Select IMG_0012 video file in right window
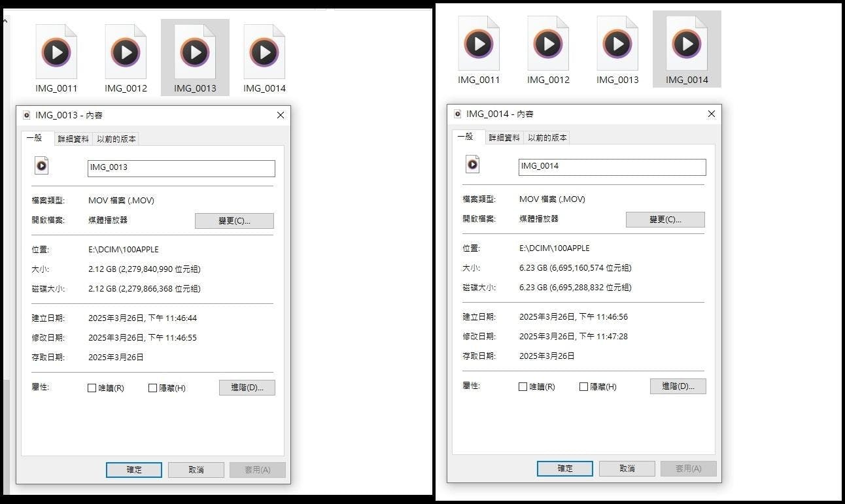845x504 pixels. point(548,50)
